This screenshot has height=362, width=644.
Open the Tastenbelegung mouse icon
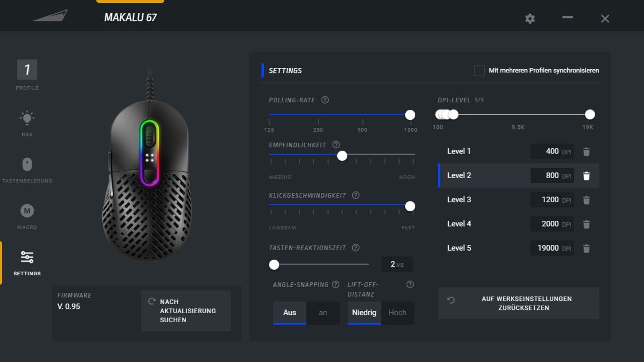[x=27, y=164]
